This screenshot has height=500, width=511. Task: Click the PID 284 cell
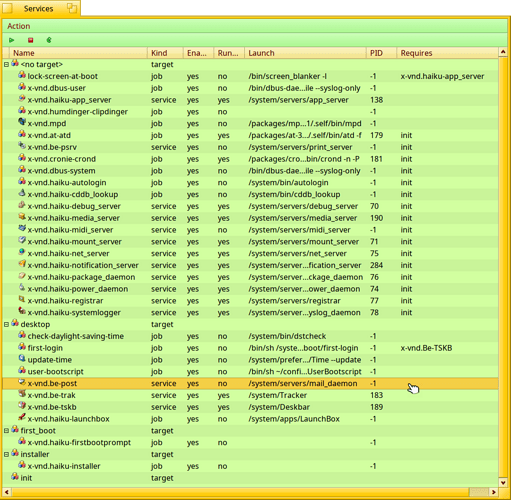tap(376, 265)
